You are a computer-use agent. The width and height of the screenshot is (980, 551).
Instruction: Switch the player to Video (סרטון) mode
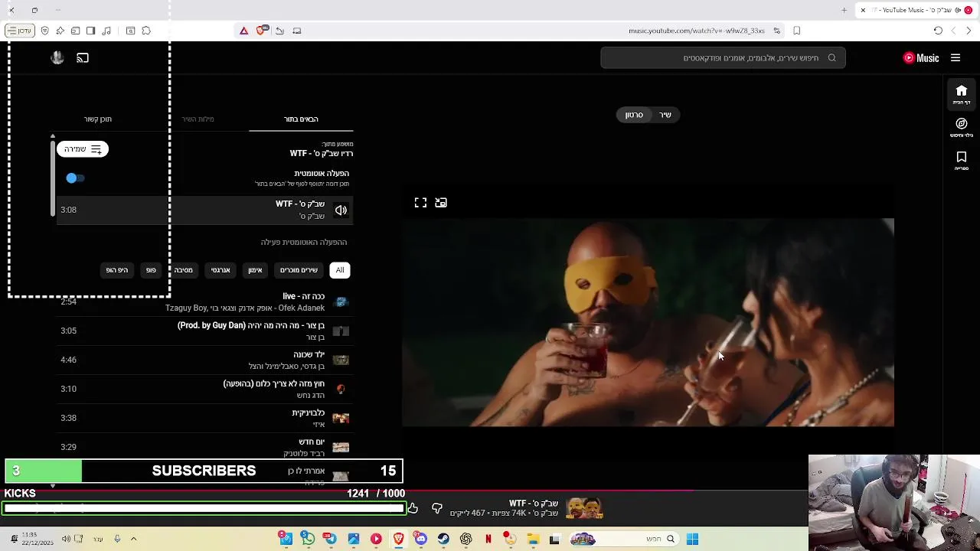click(x=634, y=115)
